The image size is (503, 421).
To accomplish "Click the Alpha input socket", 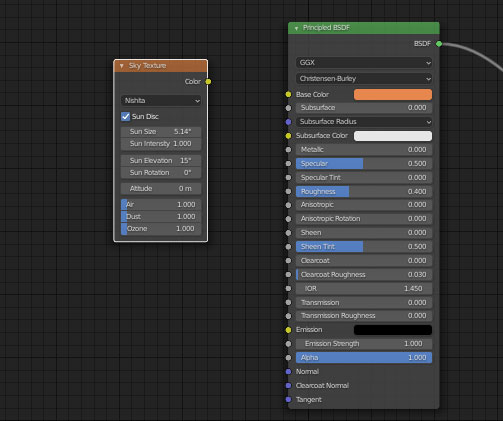I will click(x=288, y=358).
